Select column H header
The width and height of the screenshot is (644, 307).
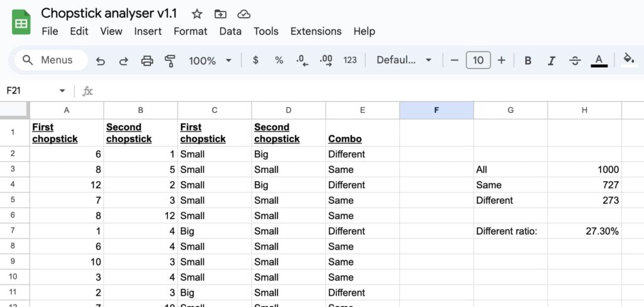click(584, 110)
